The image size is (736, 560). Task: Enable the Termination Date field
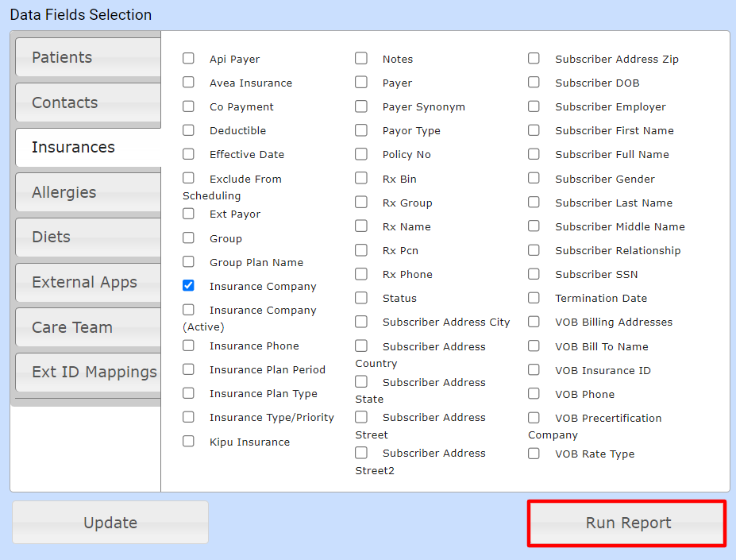(534, 297)
